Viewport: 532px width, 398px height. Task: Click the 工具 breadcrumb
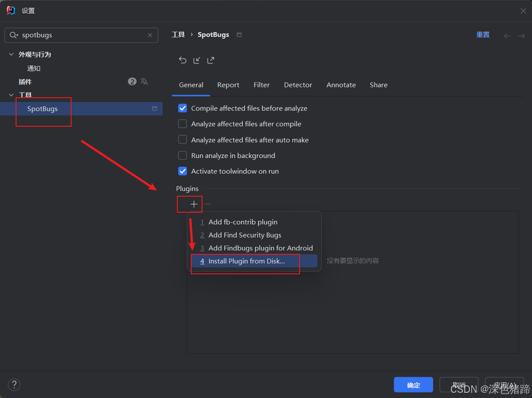(178, 35)
